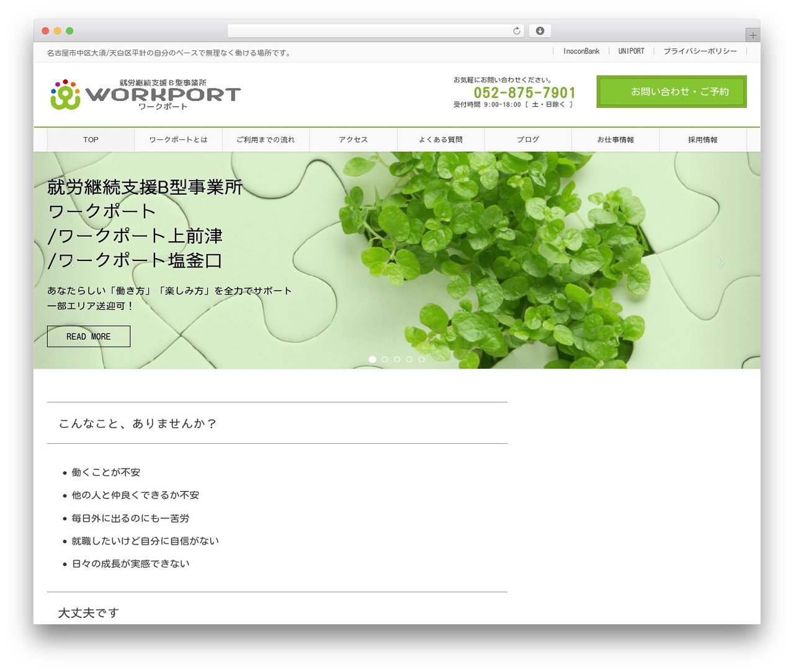Select the first carousel dot
This screenshot has width=794, height=672.
point(372,360)
